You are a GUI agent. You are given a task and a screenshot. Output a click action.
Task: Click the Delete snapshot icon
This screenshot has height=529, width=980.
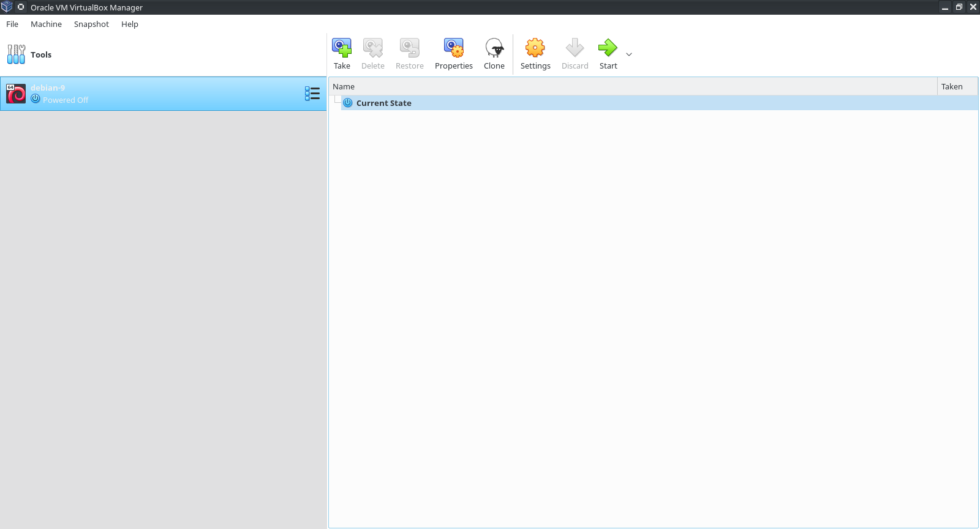(372, 48)
